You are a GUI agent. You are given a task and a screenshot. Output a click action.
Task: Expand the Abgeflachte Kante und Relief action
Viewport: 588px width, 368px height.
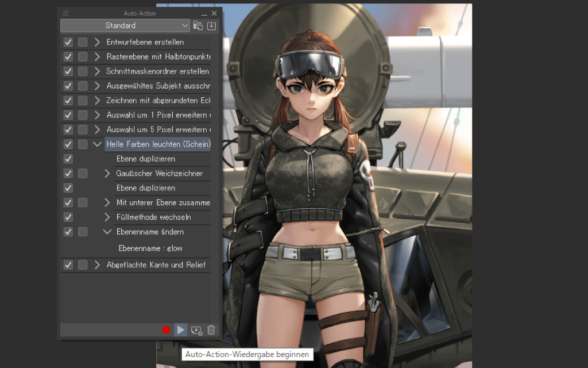coord(97,265)
